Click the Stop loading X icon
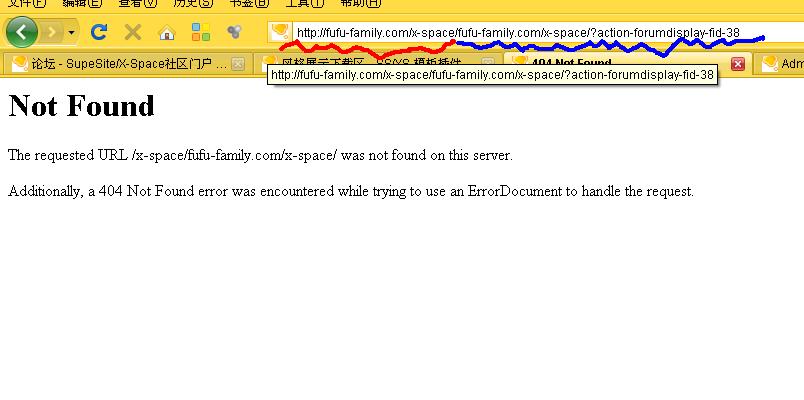 coord(133,32)
